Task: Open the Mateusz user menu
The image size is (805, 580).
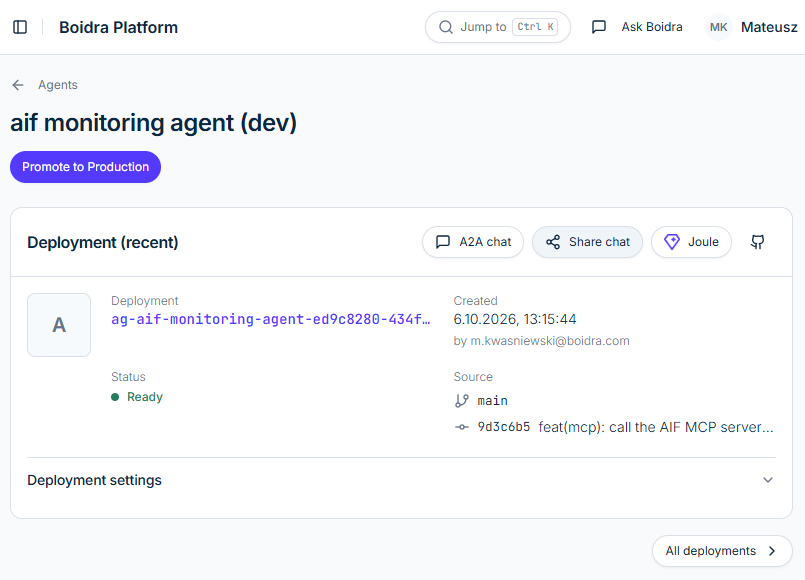Action: pyautogui.click(x=769, y=27)
